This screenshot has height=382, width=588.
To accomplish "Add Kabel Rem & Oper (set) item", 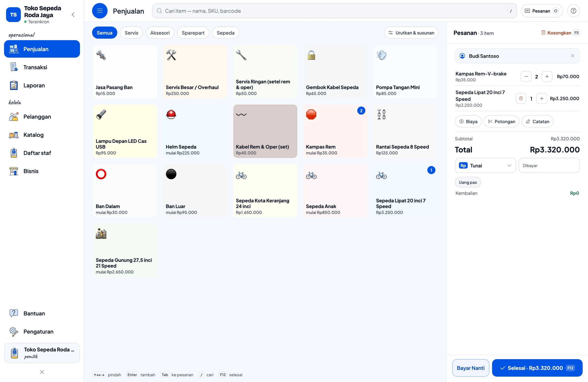I will 265,131.
